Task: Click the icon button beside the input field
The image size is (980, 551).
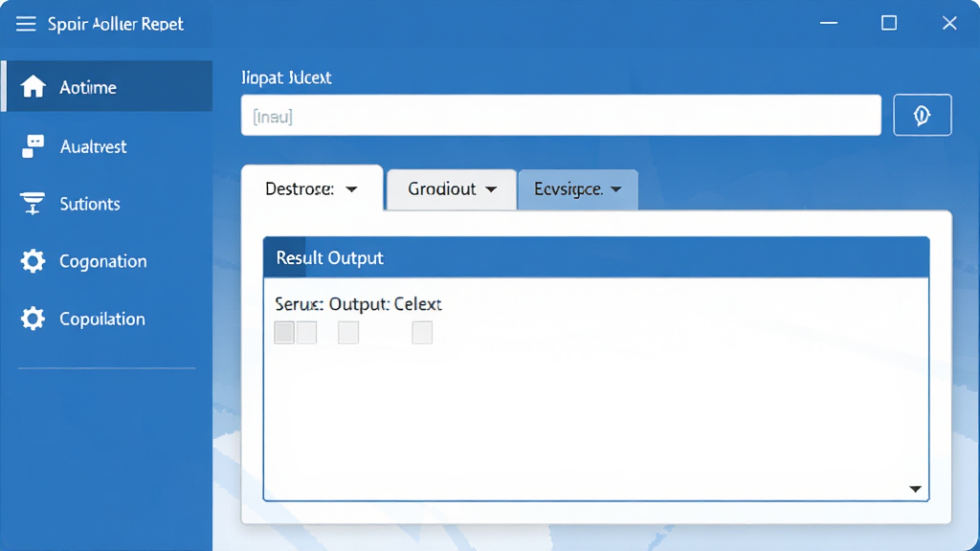Action: 923,115
